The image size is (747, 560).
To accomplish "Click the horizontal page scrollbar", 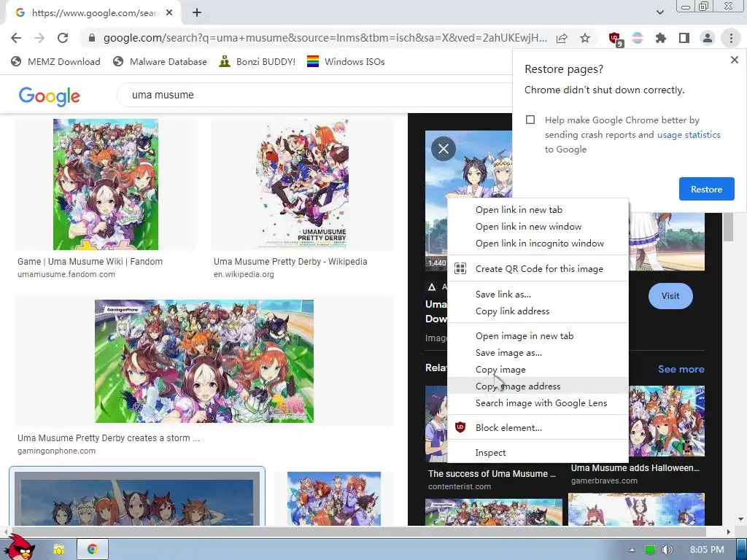I will (357, 531).
